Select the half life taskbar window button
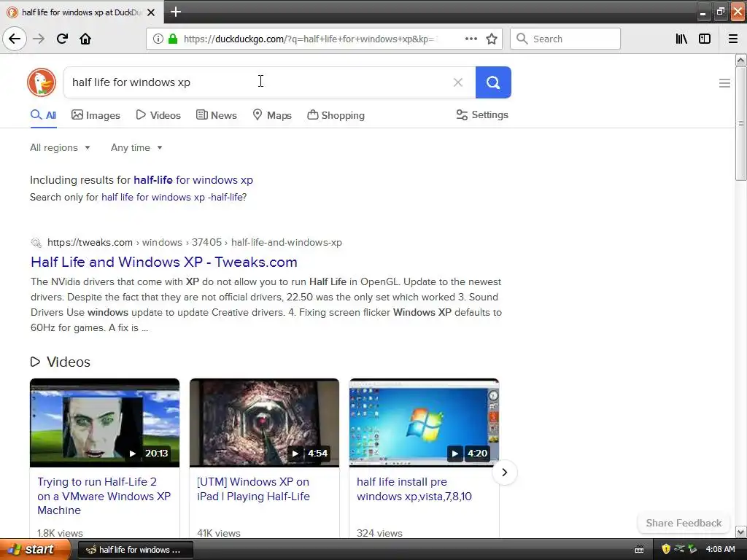 (135, 550)
